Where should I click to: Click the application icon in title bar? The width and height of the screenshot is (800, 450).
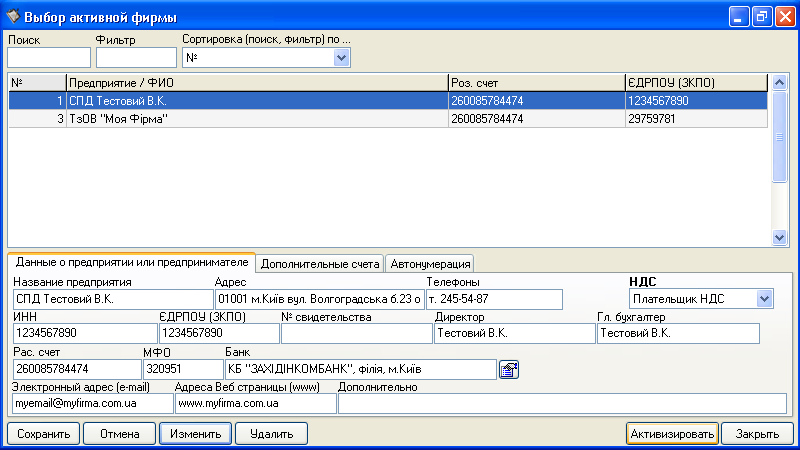click(12, 17)
